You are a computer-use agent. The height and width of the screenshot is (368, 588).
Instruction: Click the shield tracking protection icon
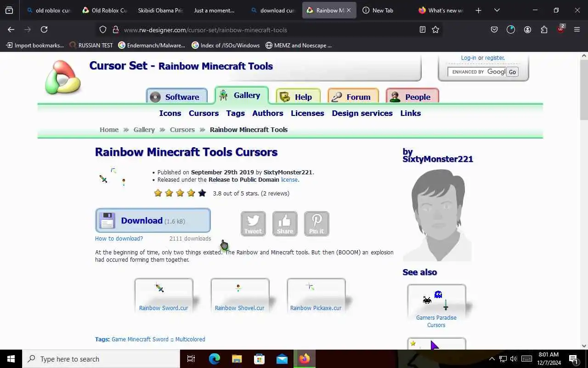[103, 30]
